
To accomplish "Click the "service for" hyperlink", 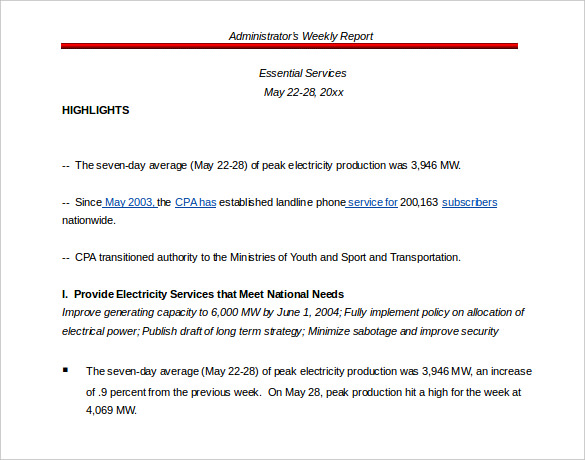I will click(x=372, y=202).
